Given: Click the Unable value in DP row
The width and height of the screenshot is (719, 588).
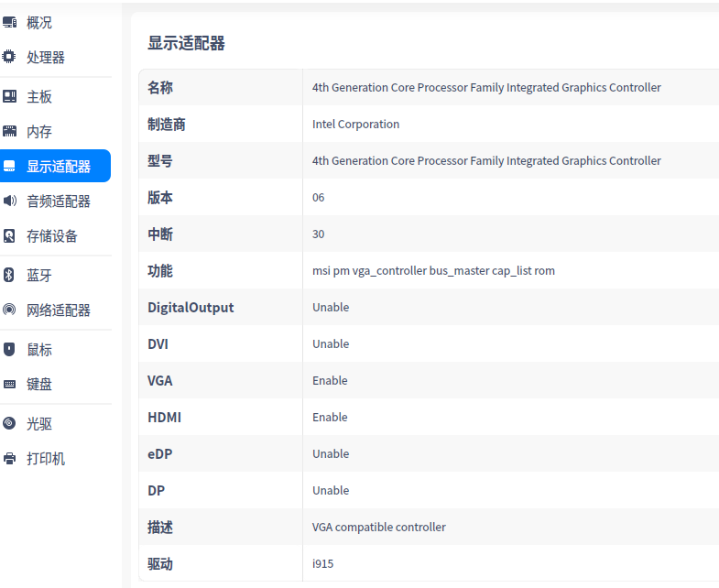Looking at the screenshot, I should [x=331, y=491].
